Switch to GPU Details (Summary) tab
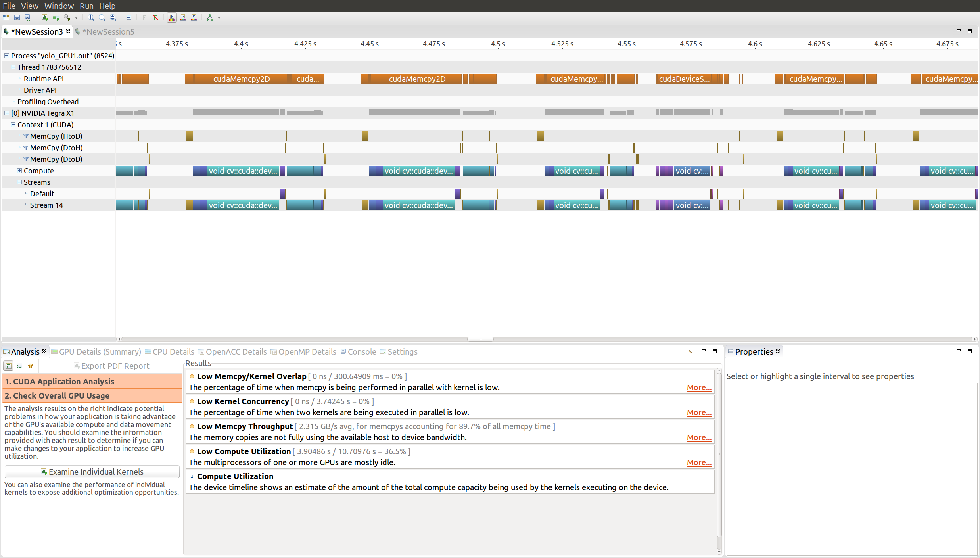This screenshot has width=980, height=558. [x=96, y=351]
